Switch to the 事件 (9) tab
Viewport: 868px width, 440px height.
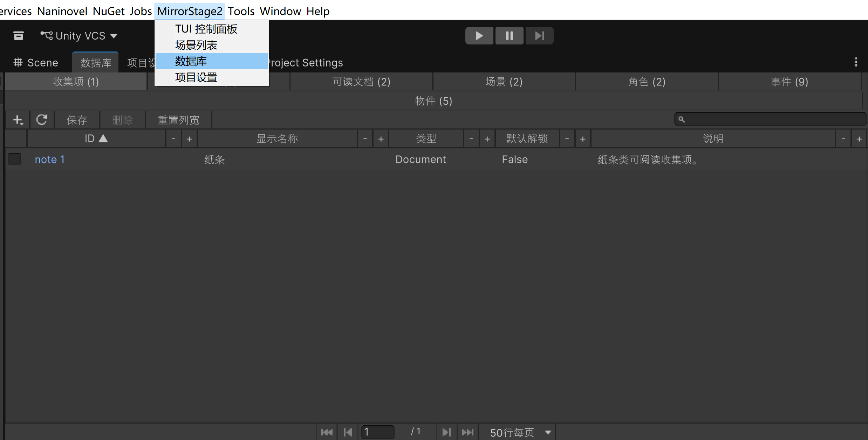(x=790, y=82)
